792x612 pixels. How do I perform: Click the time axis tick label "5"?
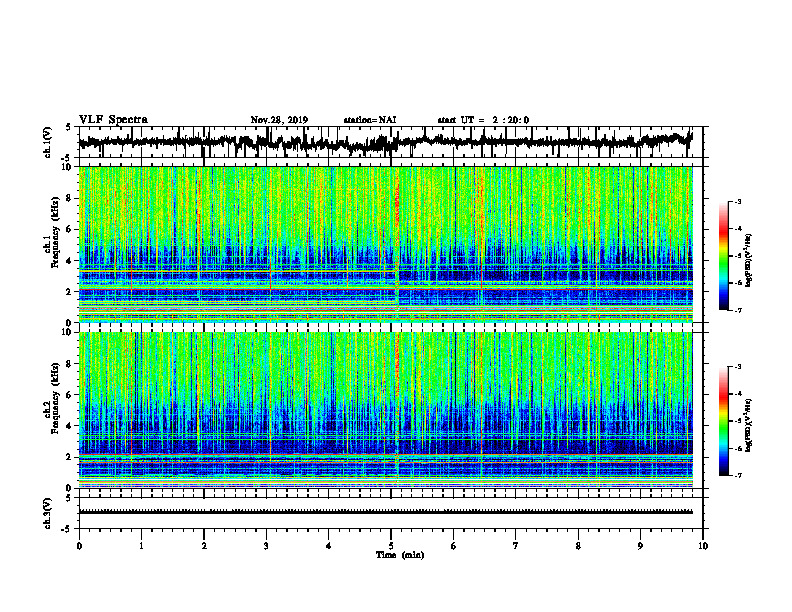[391, 546]
